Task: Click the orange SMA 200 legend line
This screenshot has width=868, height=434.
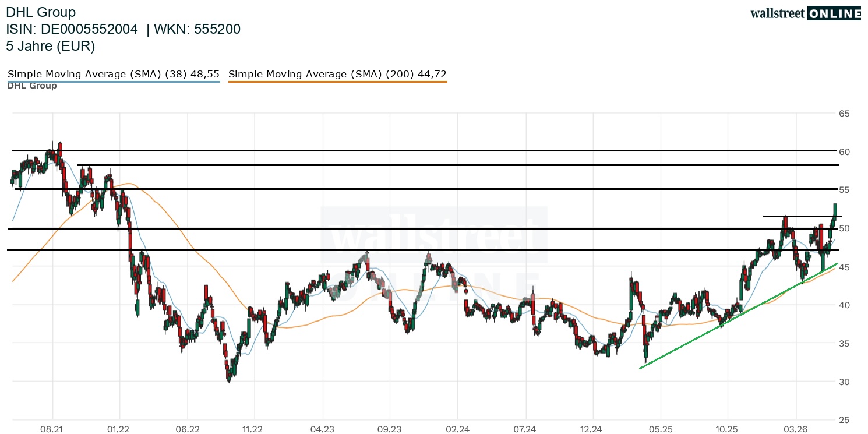Action: (x=338, y=82)
